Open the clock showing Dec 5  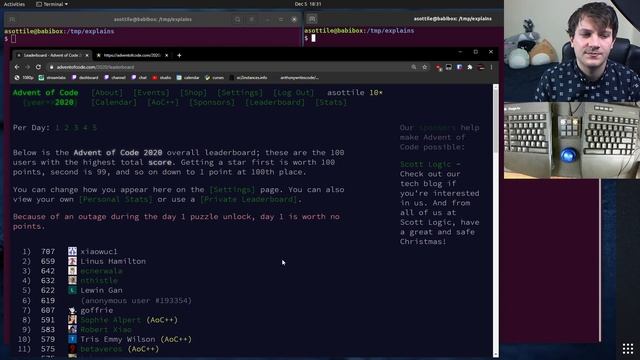pos(308,4)
